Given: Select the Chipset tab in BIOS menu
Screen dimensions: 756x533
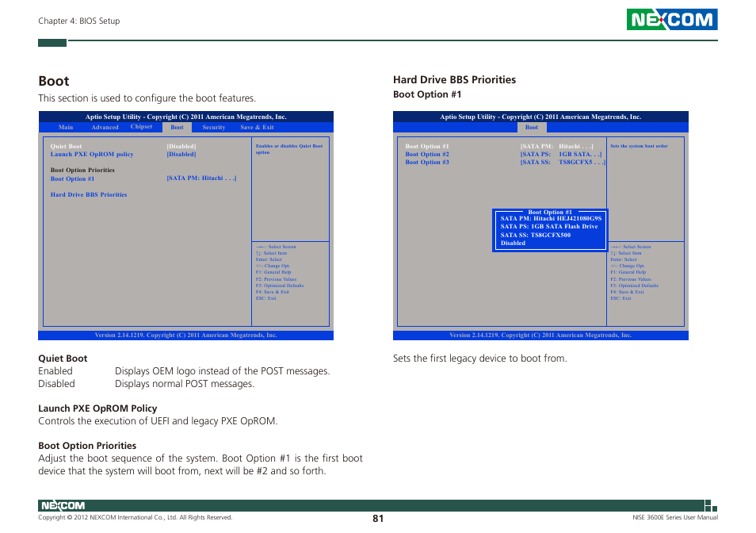Looking at the screenshot, I should (x=141, y=127).
